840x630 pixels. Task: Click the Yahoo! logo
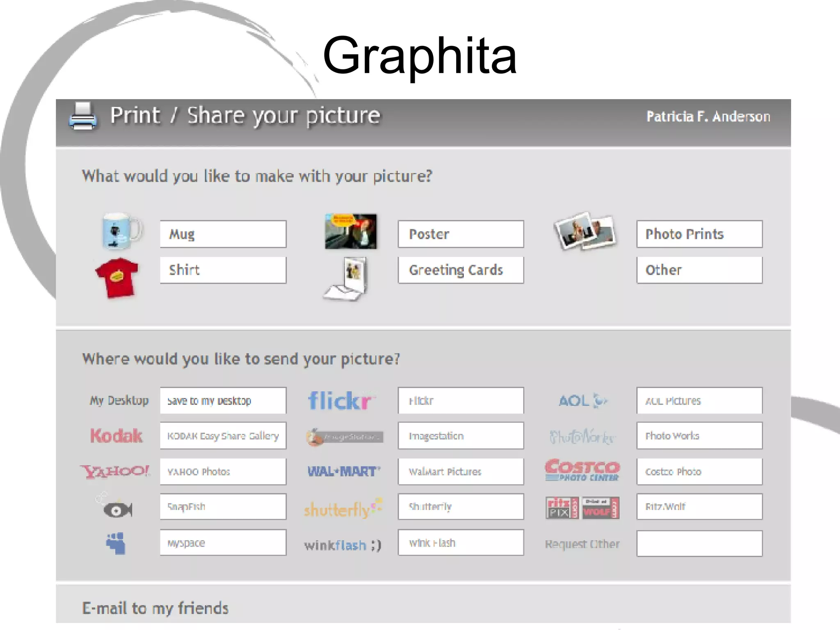[x=115, y=472]
